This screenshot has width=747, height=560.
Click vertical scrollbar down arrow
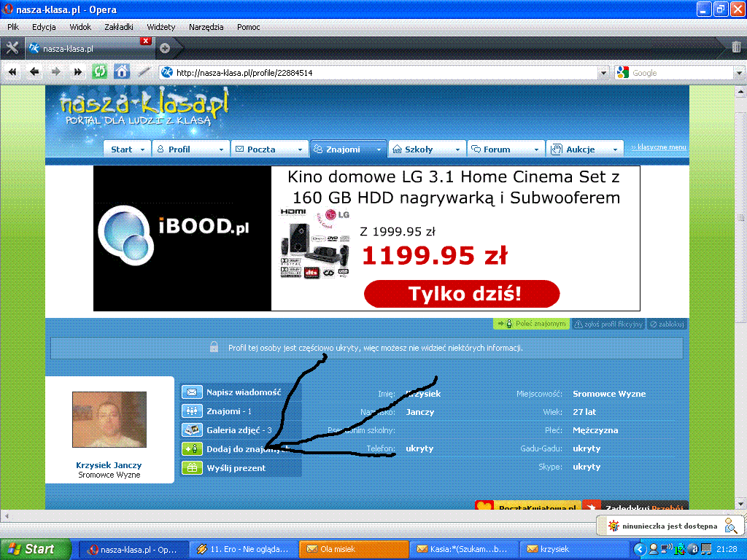point(741,504)
